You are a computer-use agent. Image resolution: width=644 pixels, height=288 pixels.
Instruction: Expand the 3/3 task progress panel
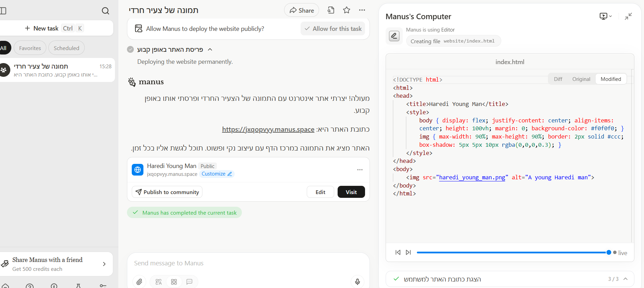[x=625, y=279]
